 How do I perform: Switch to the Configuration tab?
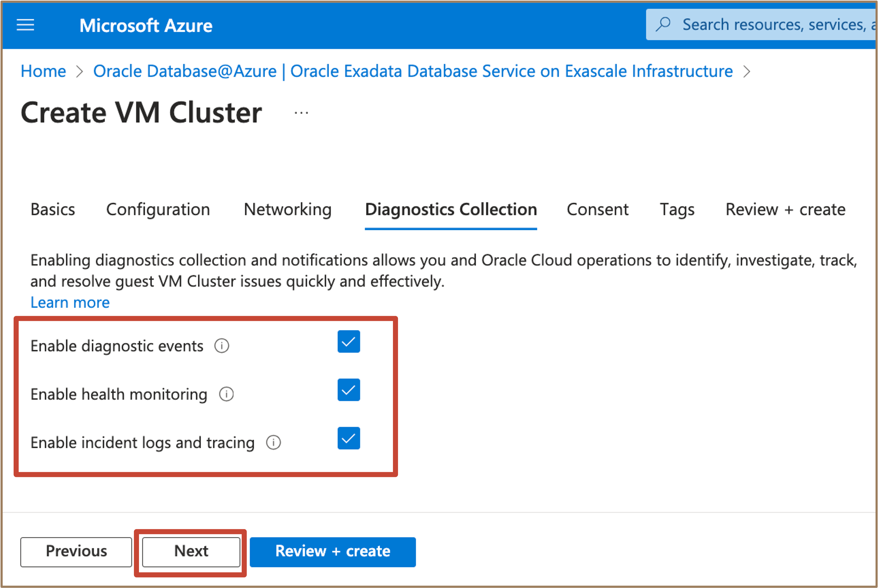158,209
